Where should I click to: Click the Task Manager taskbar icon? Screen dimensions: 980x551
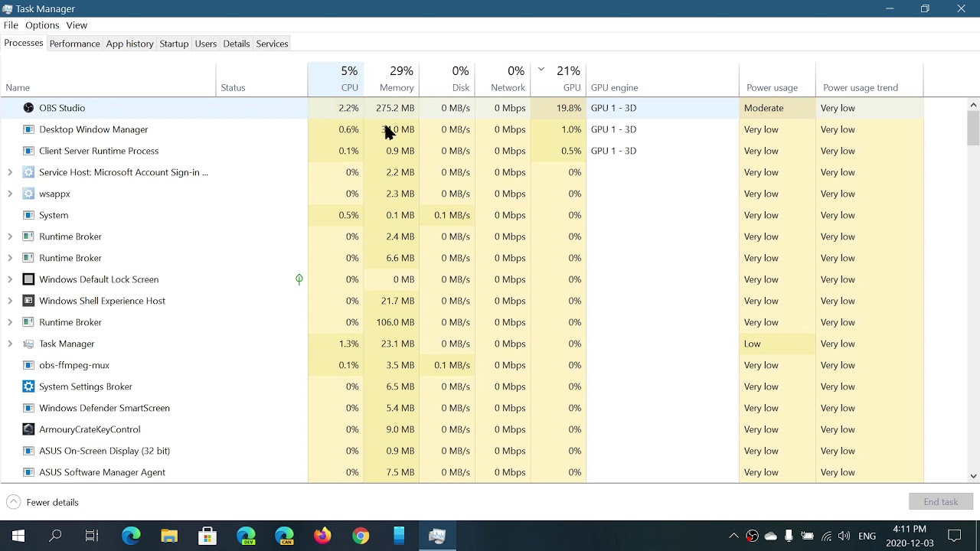[x=436, y=536]
